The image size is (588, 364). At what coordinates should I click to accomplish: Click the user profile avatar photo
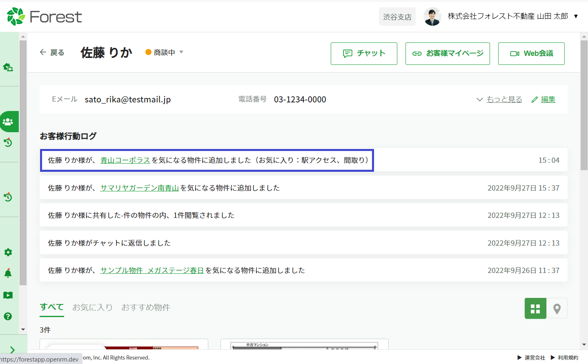point(432,17)
